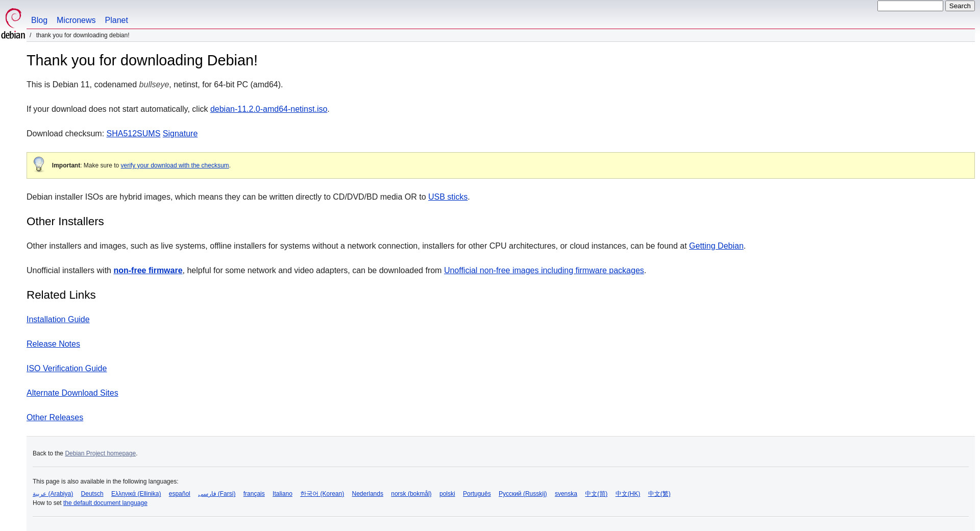This screenshot has height=531, width=980.
Task: Switch page language to Deutsch
Action: pyautogui.click(x=92, y=494)
